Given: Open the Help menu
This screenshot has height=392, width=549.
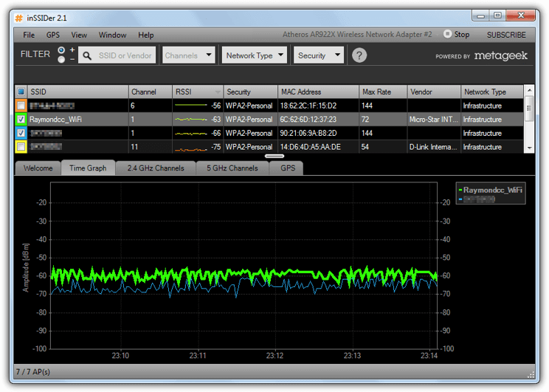Looking at the screenshot, I should (x=145, y=35).
